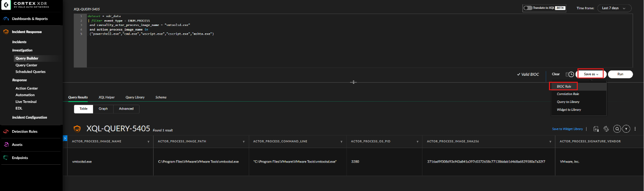
Task: Open ACTOR_PROCESS_IMAGE_SHA256 column filter
Action: [551, 142]
